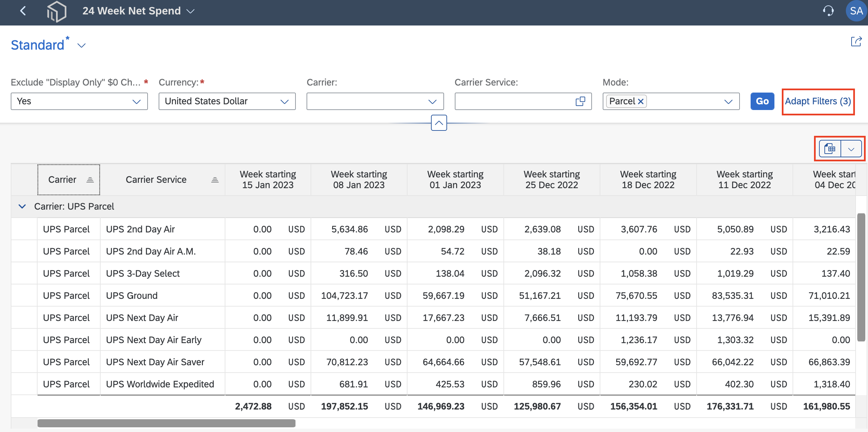
Task: Click the UPS 2nd Day Air A.M. cell
Action: click(162, 251)
